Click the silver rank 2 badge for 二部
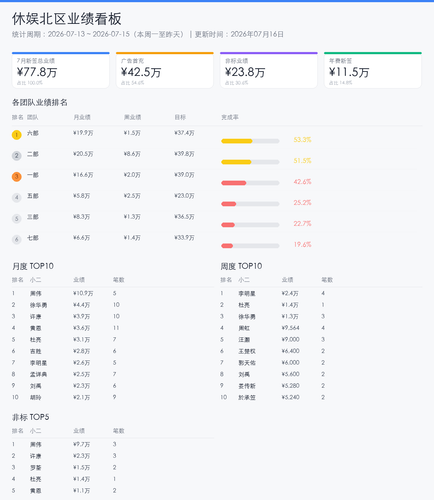The image size is (434, 500). coord(17,156)
